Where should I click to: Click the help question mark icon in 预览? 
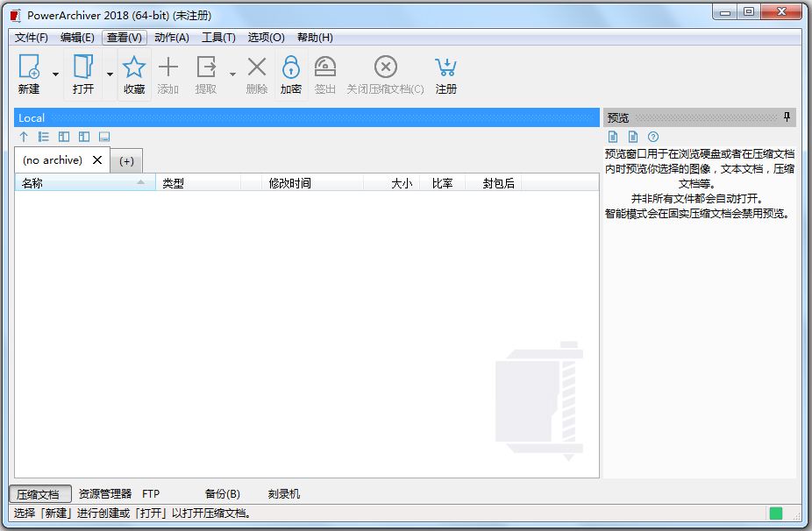tap(653, 137)
